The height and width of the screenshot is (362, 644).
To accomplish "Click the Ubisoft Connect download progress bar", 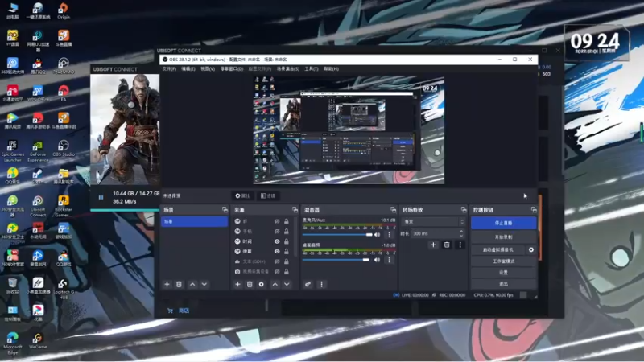I will 125,210.
